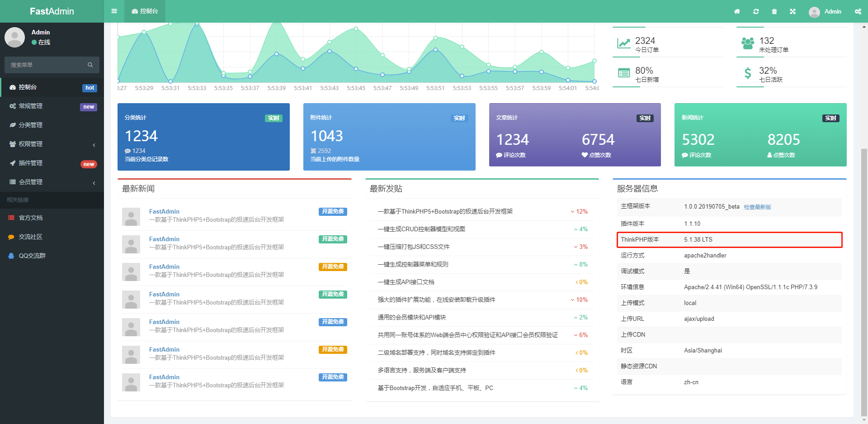Click ThinkPHP版本 value 5.1.38 LTS
This screenshot has height=424, width=868.
point(698,239)
